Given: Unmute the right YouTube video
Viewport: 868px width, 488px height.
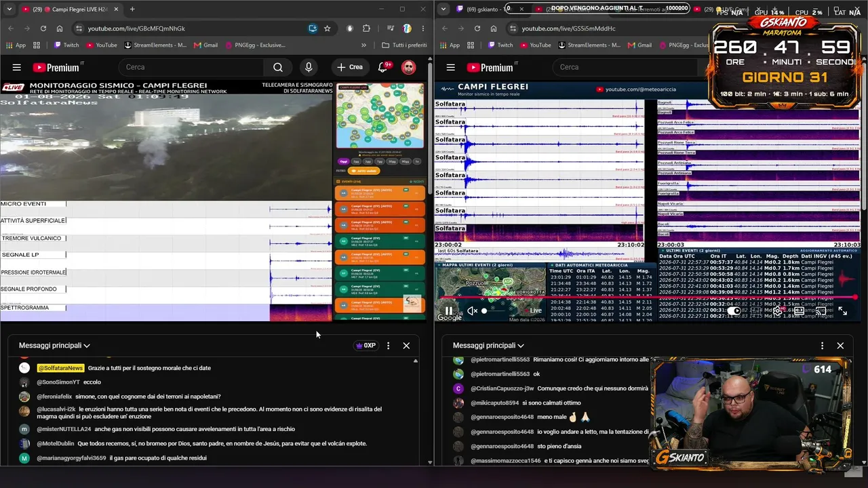Looking at the screenshot, I should coord(472,311).
